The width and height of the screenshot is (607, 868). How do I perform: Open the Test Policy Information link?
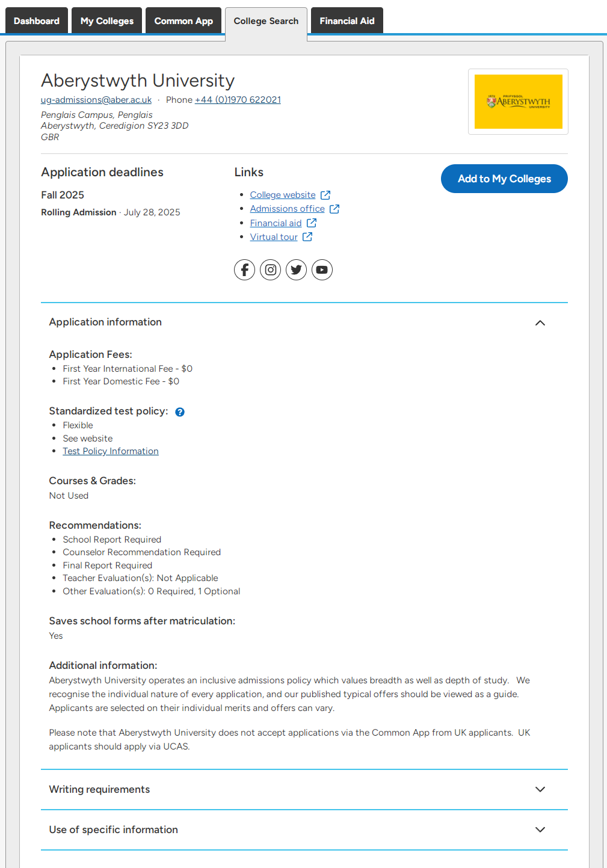pos(111,451)
